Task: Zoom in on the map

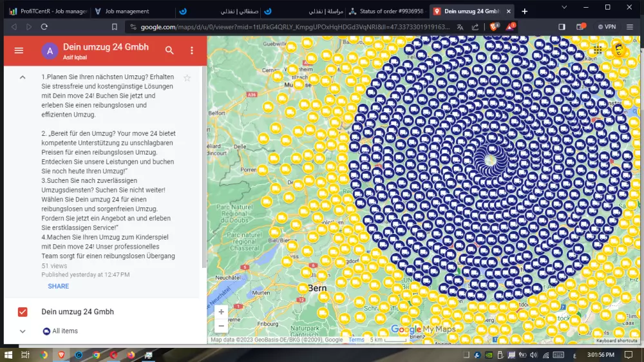Action: (x=222, y=312)
